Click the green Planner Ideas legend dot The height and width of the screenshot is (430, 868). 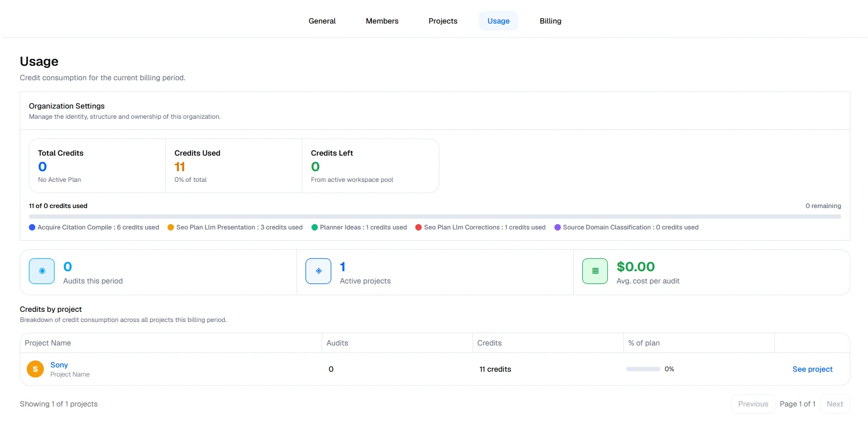pos(315,227)
